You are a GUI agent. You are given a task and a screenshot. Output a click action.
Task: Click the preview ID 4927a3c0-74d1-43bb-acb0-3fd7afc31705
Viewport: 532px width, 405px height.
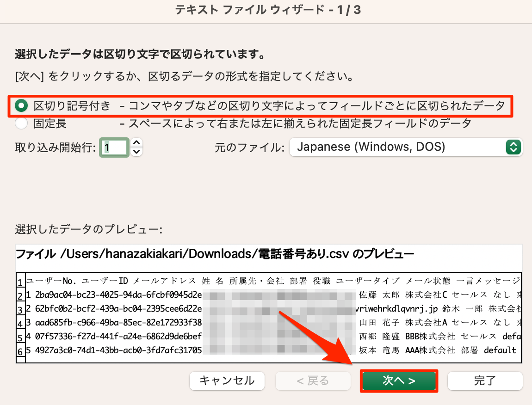[118, 350]
